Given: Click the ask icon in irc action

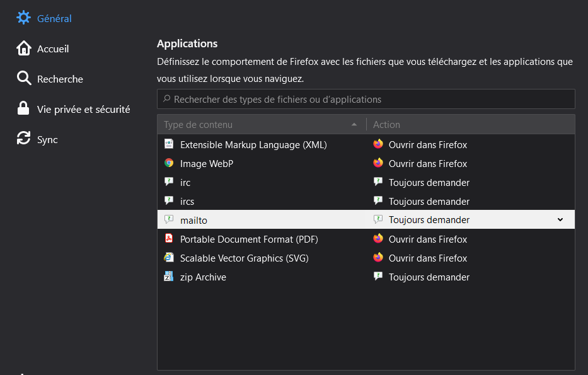Looking at the screenshot, I should (378, 182).
